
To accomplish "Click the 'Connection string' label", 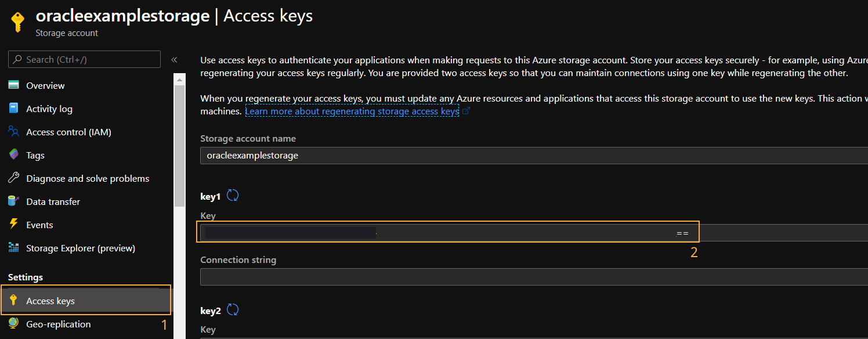I will 238,260.
